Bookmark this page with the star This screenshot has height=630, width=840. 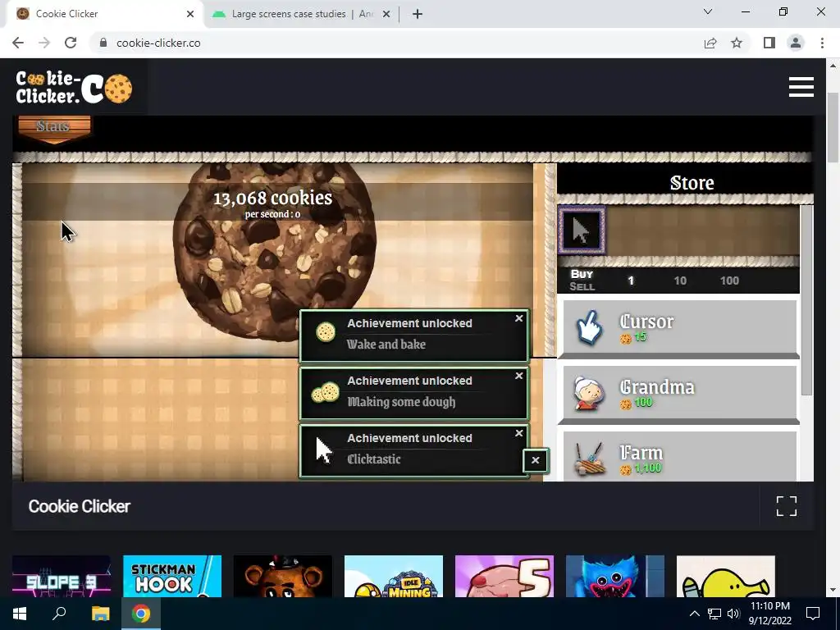[x=737, y=43]
